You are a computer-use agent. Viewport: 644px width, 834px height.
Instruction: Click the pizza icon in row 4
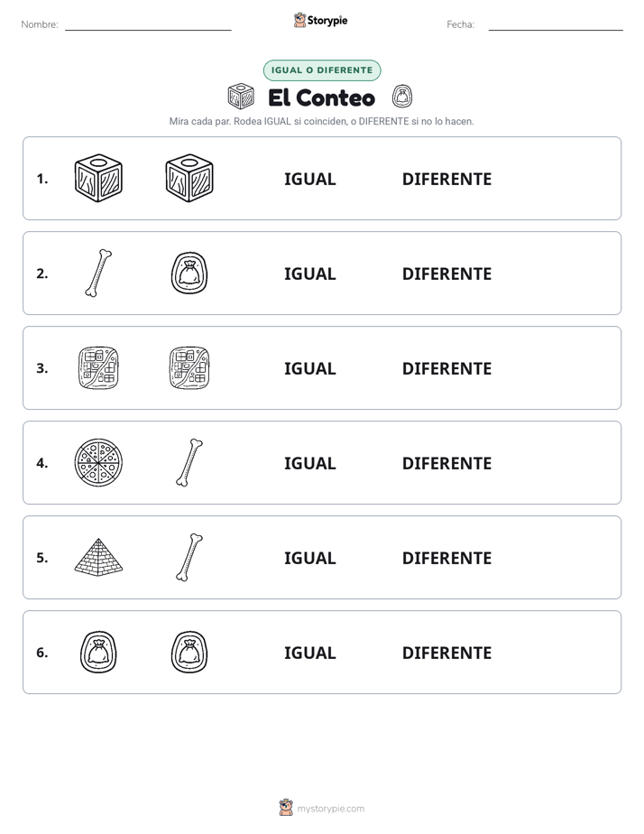point(98,462)
